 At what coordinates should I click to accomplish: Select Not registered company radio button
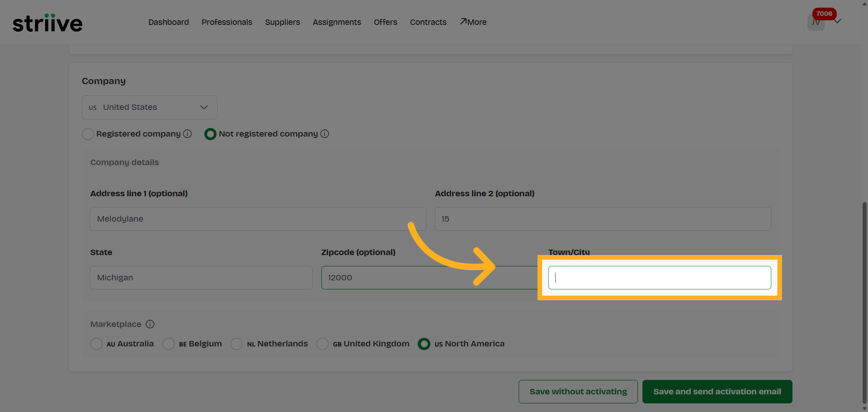click(210, 134)
